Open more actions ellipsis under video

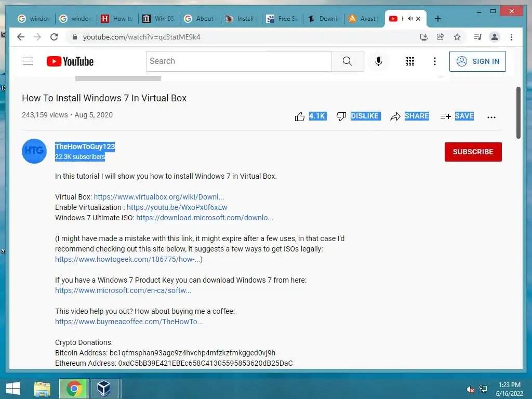coord(491,117)
